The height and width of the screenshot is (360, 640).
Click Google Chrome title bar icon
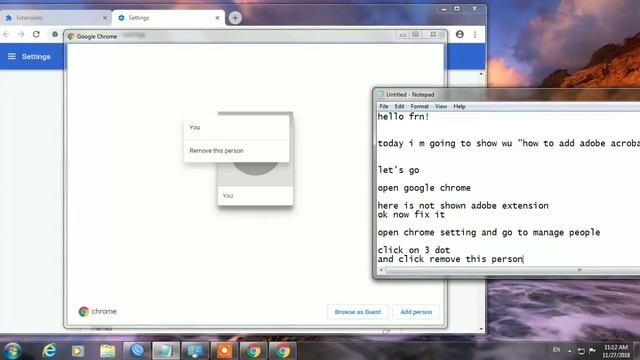71,36
